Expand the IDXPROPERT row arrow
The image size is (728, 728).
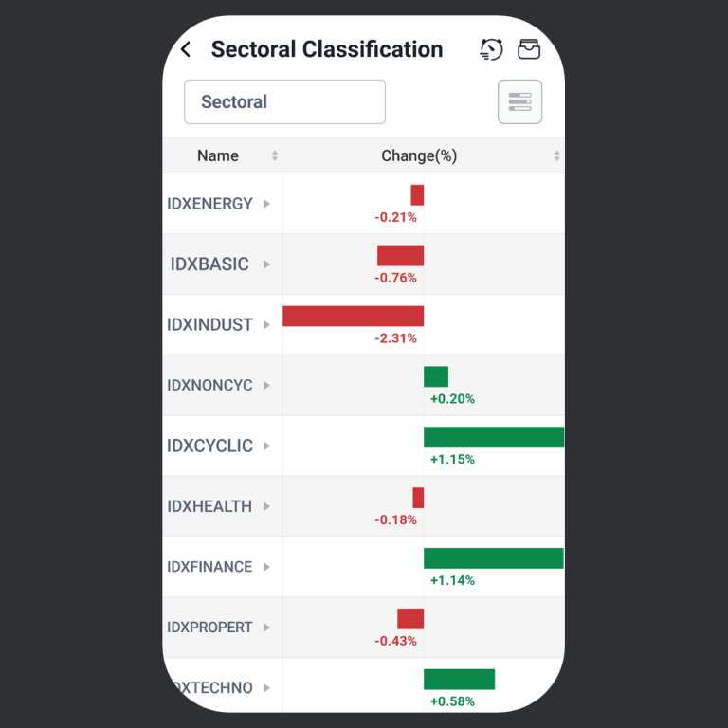click(266, 628)
